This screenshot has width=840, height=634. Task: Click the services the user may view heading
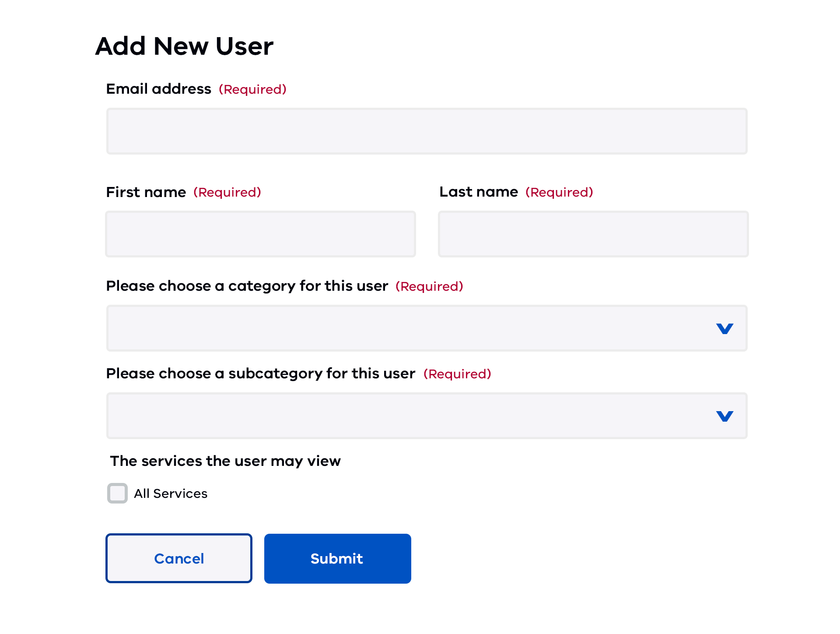(225, 461)
